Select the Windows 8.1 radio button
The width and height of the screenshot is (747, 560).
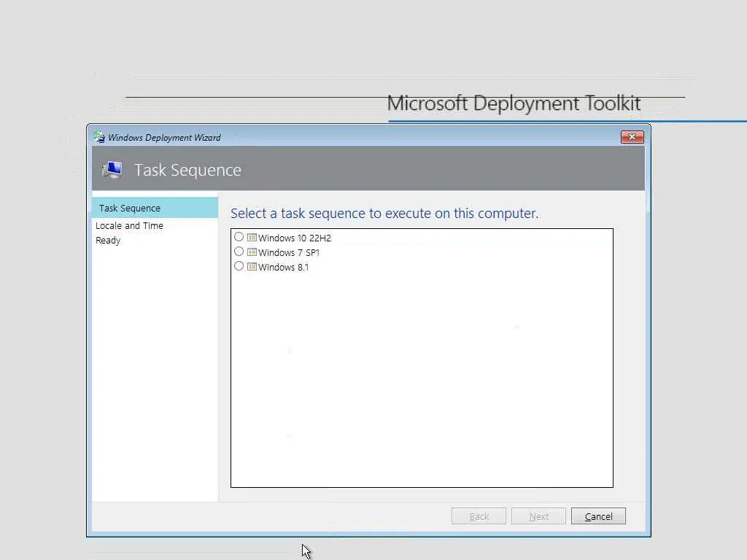pos(239,266)
